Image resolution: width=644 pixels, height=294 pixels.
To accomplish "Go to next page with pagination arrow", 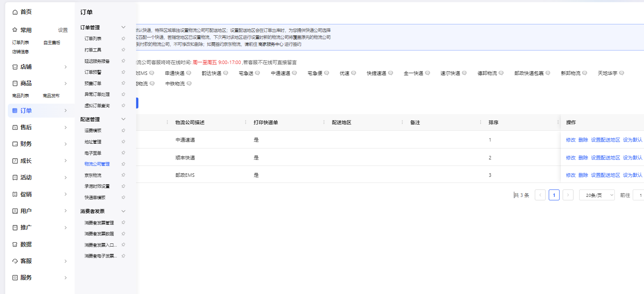I will [568, 195].
